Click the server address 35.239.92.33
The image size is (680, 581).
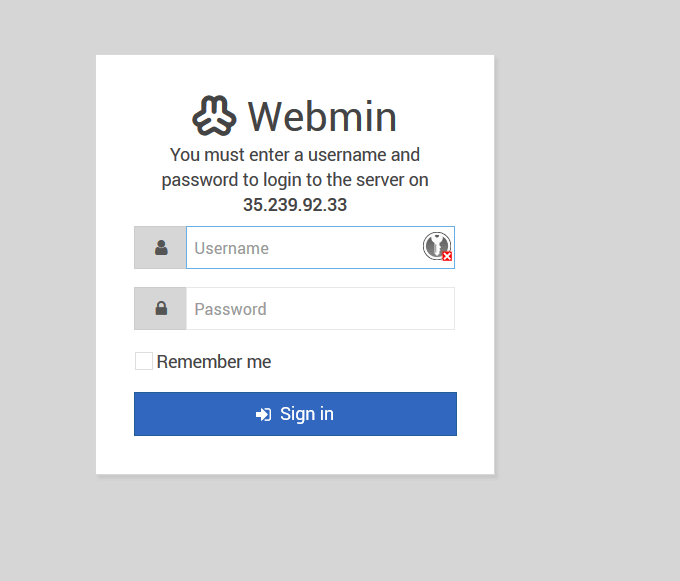(x=295, y=205)
